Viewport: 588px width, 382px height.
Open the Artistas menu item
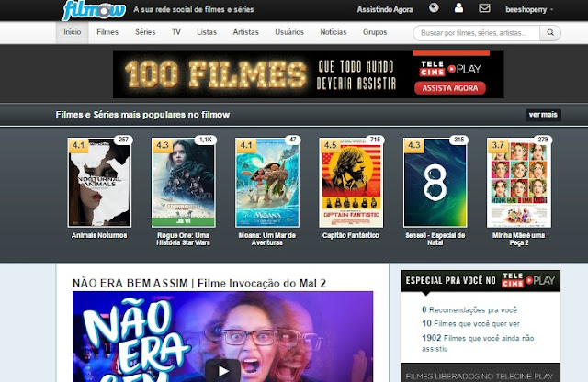pos(245,32)
